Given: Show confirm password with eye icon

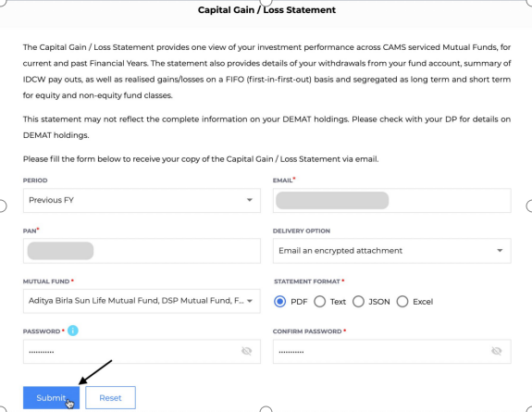Looking at the screenshot, I should (x=497, y=351).
